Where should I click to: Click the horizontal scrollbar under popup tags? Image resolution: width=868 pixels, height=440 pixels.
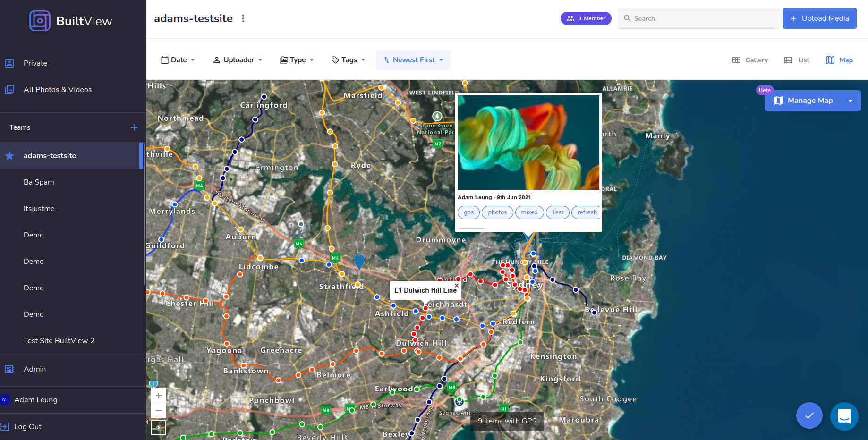[x=471, y=228]
